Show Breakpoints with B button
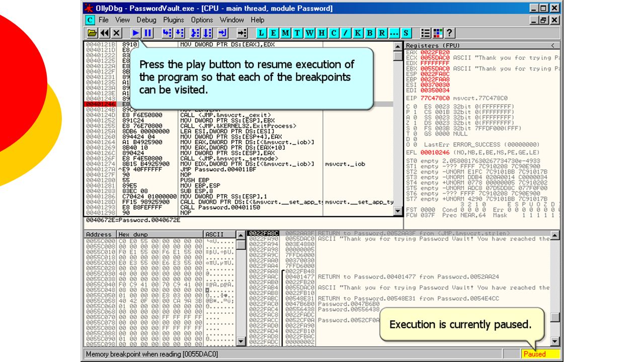644x362 pixels. [370, 33]
